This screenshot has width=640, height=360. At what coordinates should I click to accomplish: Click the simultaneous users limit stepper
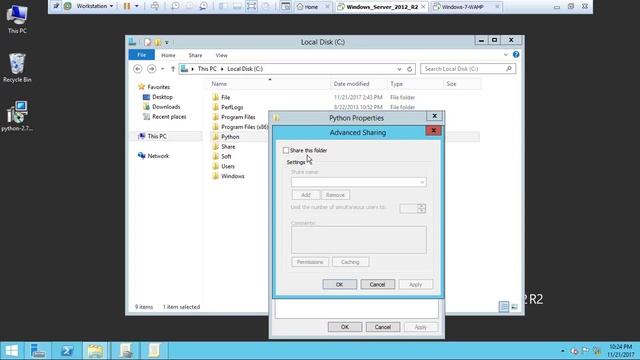[x=421, y=208]
